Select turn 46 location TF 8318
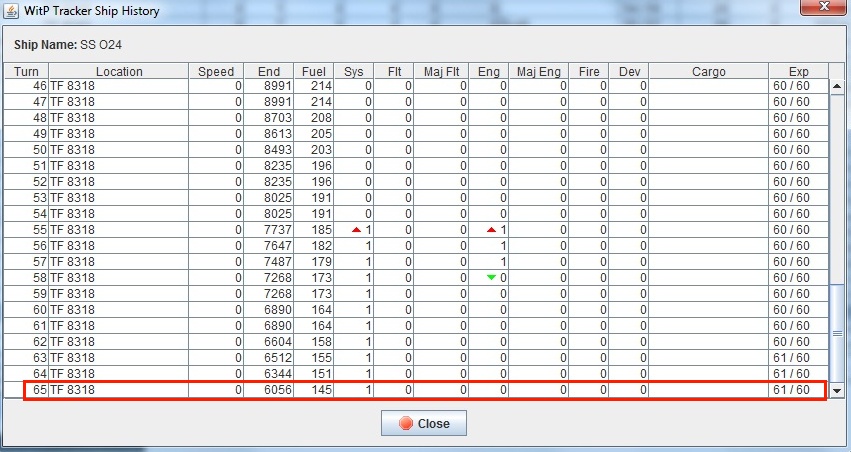This screenshot has width=851, height=452. pyautogui.click(x=119, y=86)
